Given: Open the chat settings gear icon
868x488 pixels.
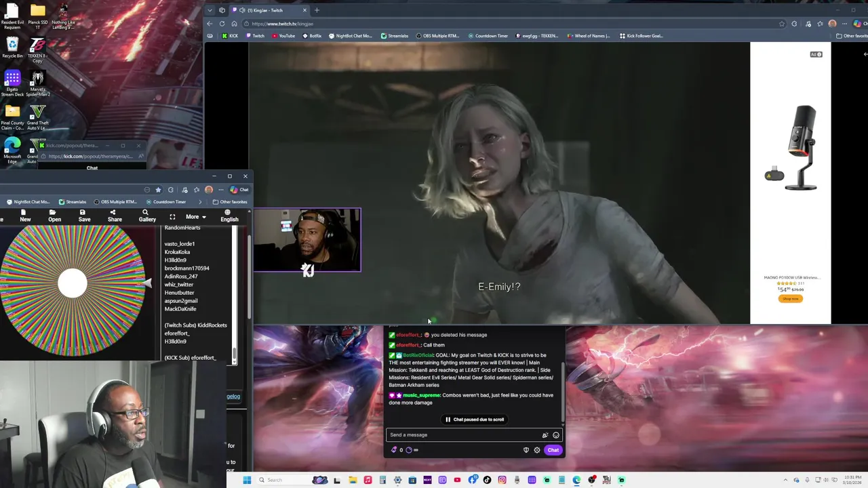Looking at the screenshot, I should [x=536, y=450].
